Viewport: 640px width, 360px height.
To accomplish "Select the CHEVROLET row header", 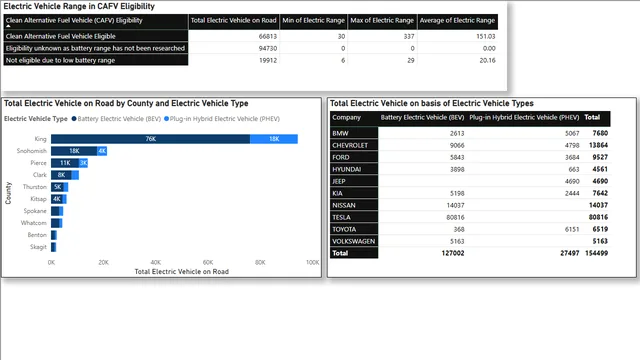I will point(354,145).
